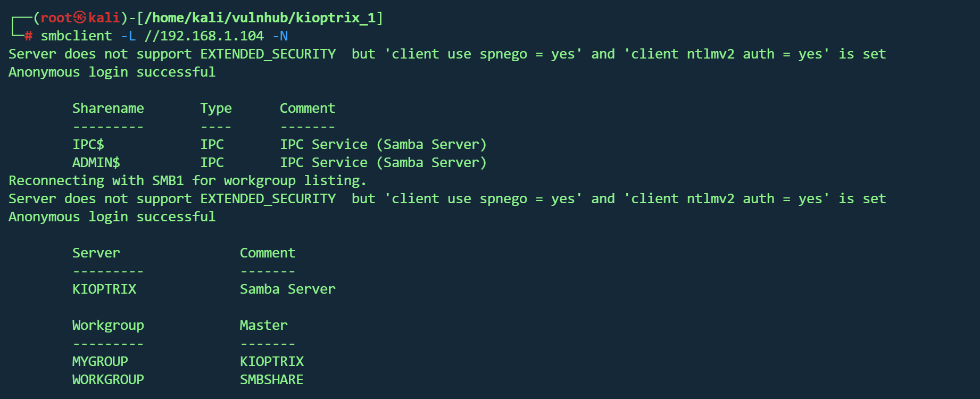Click the -N flag in command
The width and height of the screenshot is (980, 399).
(280, 36)
